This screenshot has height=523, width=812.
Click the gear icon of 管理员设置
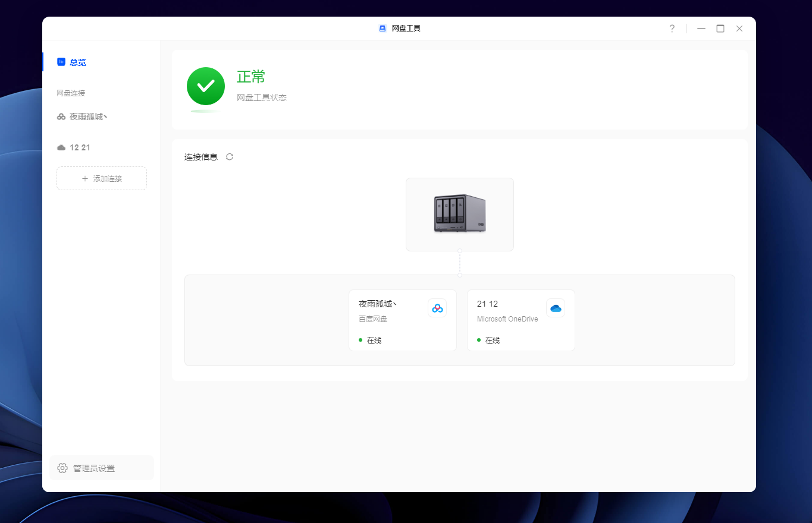(62, 468)
